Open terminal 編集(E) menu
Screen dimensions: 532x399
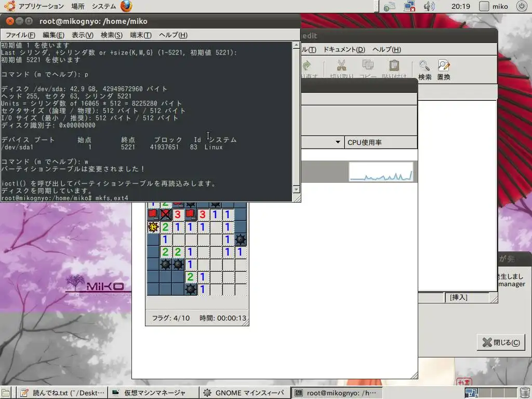click(54, 35)
